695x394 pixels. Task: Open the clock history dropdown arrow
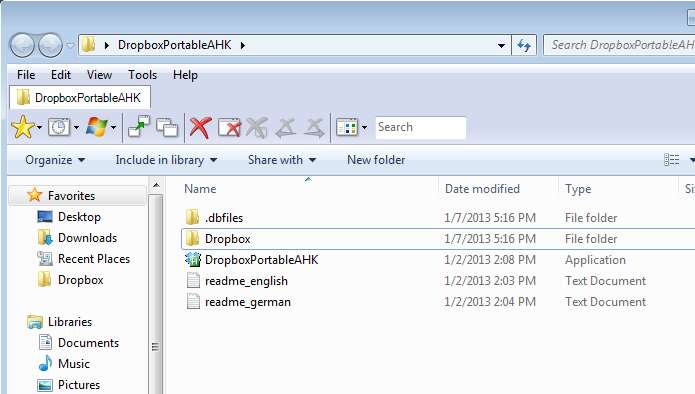point(76,128)
